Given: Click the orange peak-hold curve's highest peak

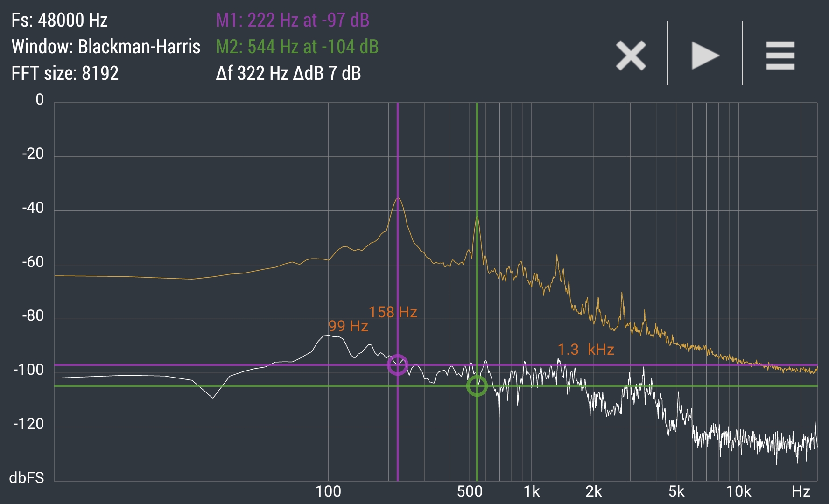Looking at the screenshot, I should [398, 198].
